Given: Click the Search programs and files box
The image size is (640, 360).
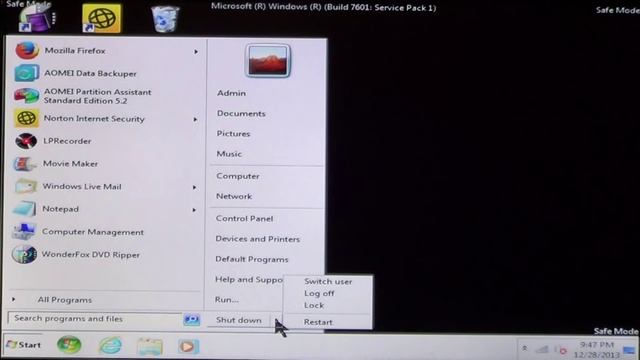Looking at the screenshot, I should click(95, 319).
